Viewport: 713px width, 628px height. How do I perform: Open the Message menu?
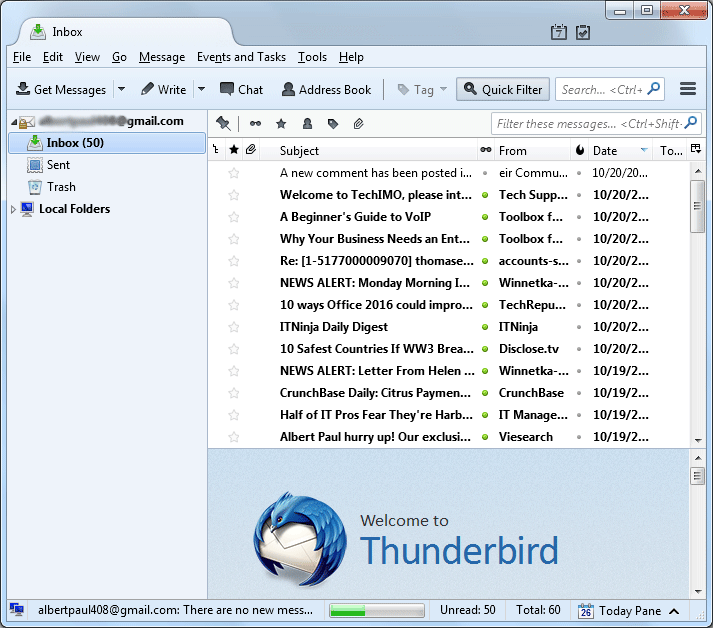[162, 57]
